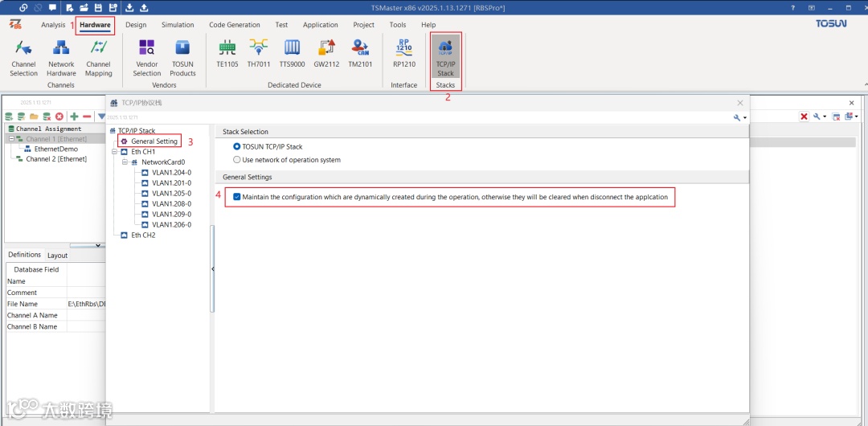Select VLAN1.206-0 in the tree

pos(172,224)
